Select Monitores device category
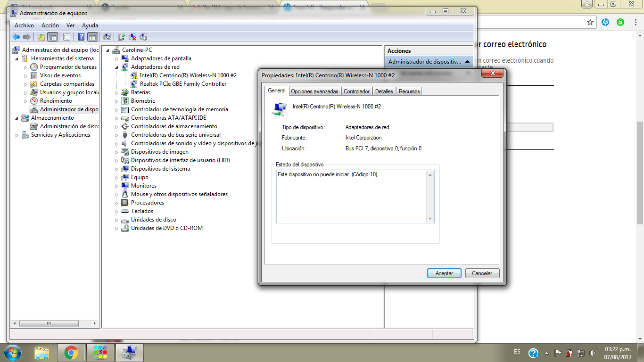This screenshot has height=362, width=644. point(144,186)
